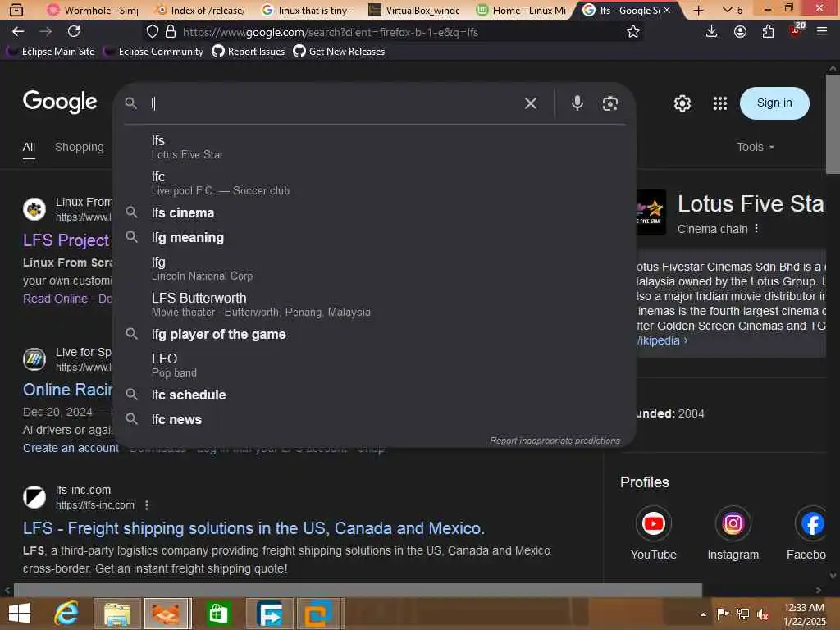Search by image with Google Lens

tap(609, 103)
